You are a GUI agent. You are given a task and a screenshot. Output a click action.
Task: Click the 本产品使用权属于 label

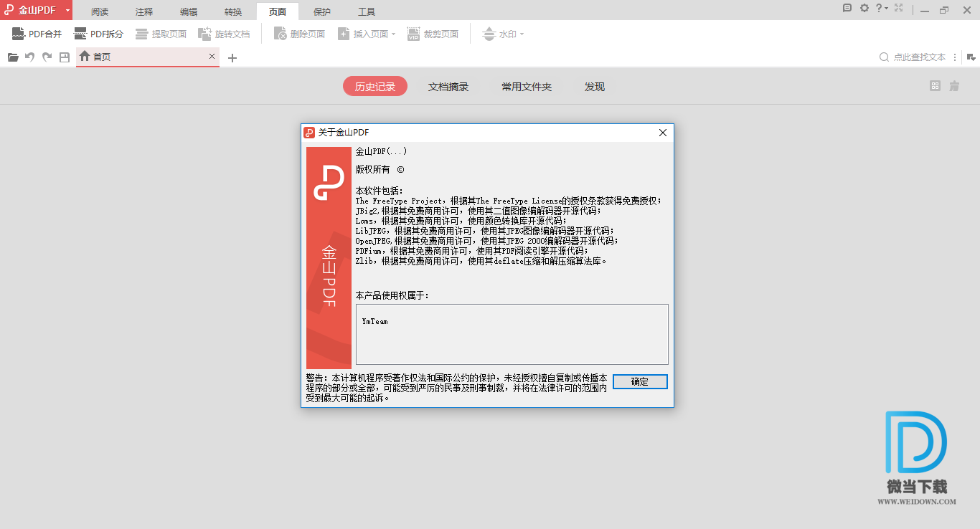click(392, 295)
